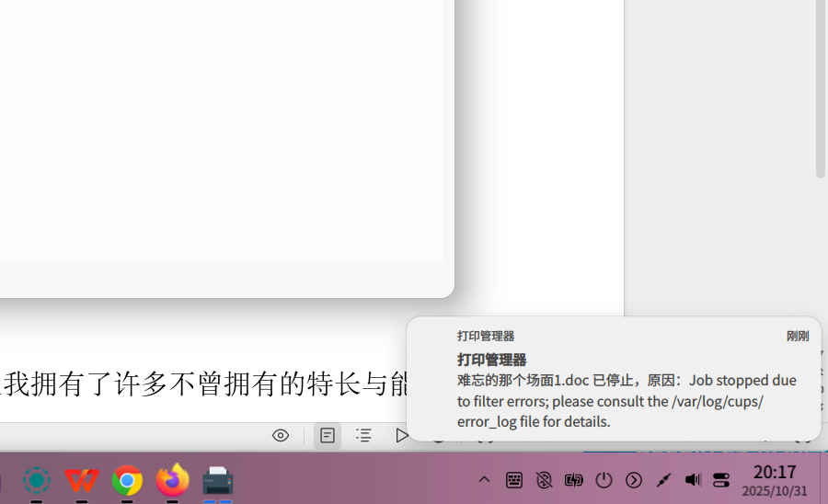This screenshot has height=504, width=828.
Task: Open battery charging status in the tray
Action: coord(574,480)
